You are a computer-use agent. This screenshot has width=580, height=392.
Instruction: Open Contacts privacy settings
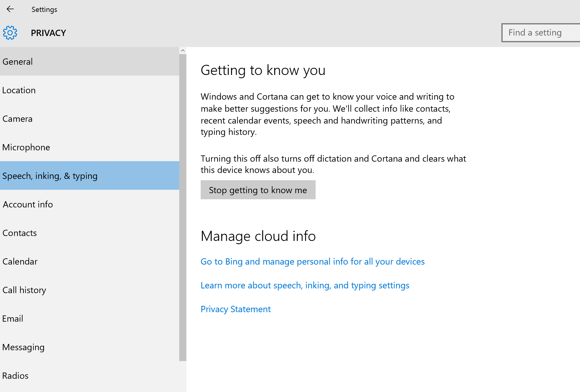click(x=90, y=233)
